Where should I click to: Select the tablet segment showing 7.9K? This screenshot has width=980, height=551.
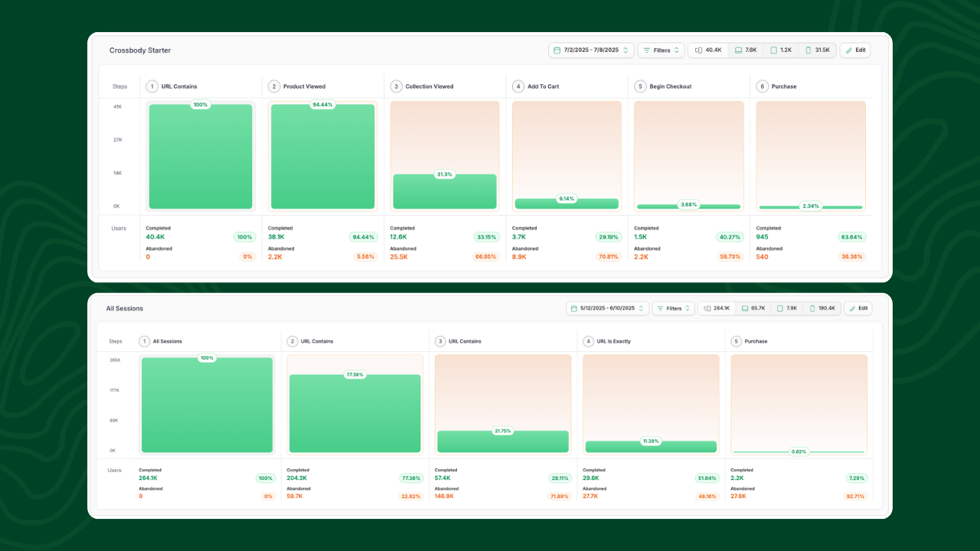pos(786,308)
